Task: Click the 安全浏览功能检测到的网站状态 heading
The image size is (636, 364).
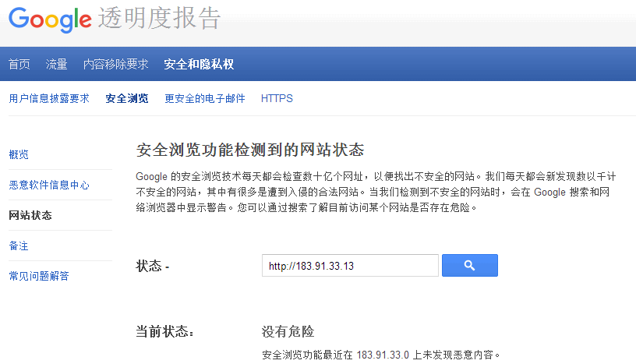Action: 250,150
